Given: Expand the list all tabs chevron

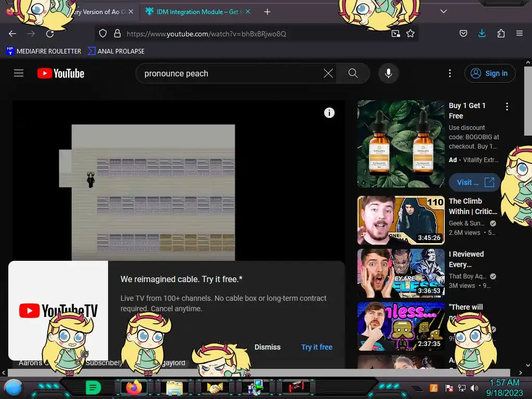Looking at the screenshot, I should point(444,11).
